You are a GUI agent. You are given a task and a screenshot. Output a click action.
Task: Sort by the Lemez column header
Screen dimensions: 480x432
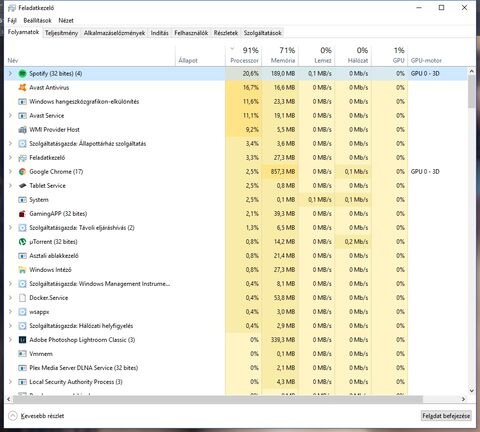click(317, 55)
